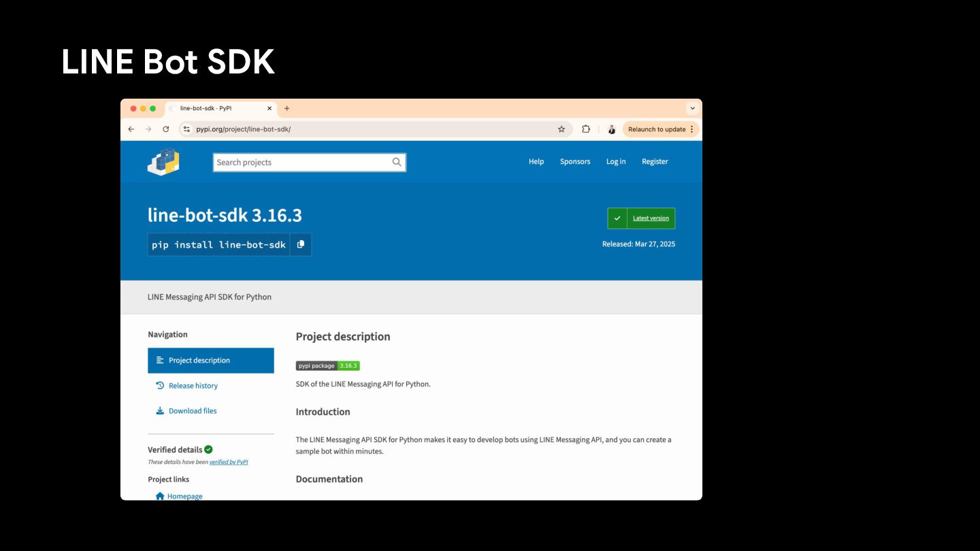Click the LINE Messaging API SDK for Python summary
The image size is (980, 551).
click(x=210, y=297)
